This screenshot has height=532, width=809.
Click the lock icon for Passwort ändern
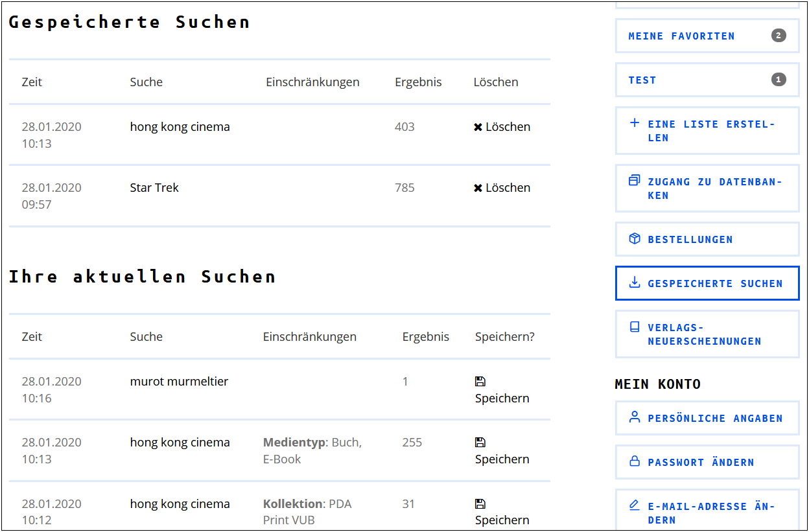click(x=635, y=461)
